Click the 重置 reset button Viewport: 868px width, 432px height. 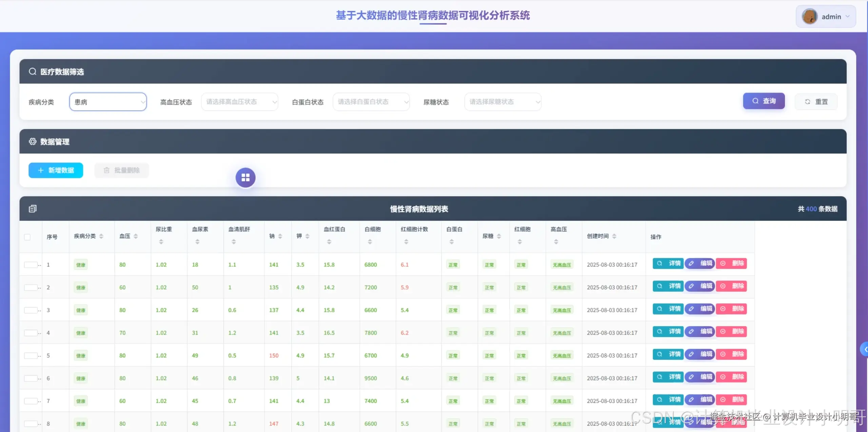pos(816,101)
